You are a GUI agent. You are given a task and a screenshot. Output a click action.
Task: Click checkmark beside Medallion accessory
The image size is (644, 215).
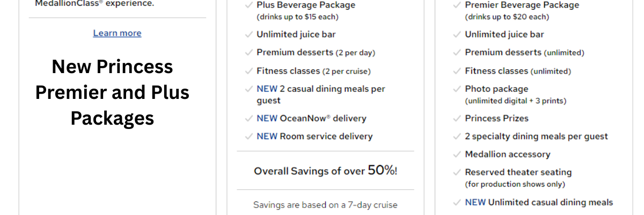[x=457, y=155]
